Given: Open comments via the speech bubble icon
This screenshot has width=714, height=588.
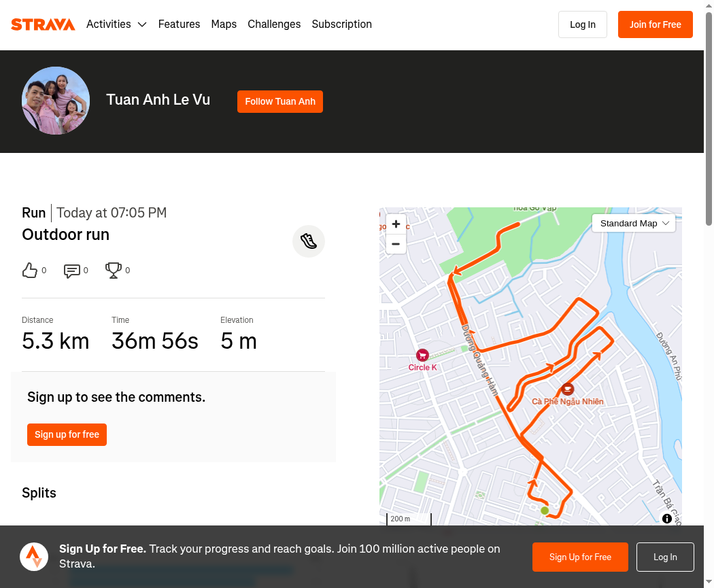Looking at the screenshot, I should 72,271.
